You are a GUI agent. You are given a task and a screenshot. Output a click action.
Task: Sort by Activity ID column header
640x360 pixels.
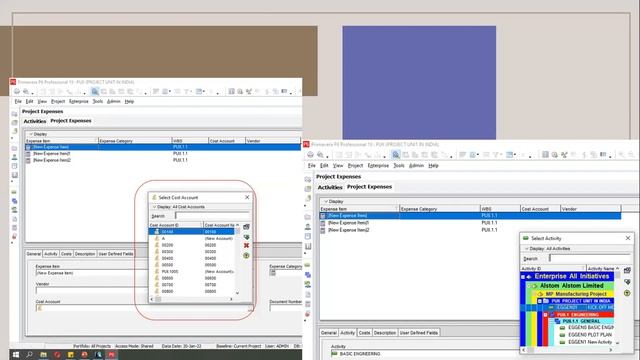553,269
